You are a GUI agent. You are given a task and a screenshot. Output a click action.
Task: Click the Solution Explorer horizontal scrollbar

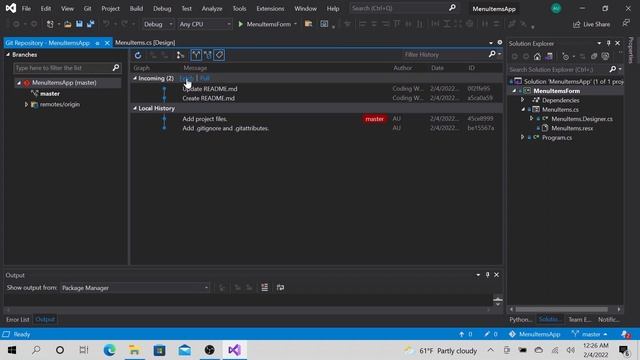[562, 309]
